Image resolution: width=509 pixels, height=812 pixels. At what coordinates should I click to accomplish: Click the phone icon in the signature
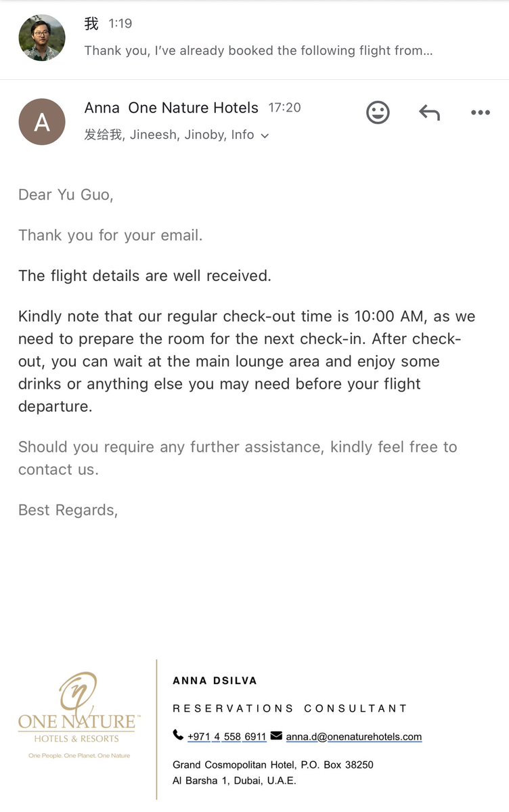point(178,735)
